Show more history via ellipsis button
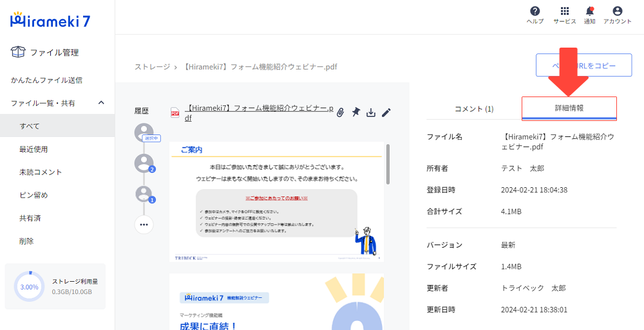Viewport: 644px width, 330px height. pos(144,225)
